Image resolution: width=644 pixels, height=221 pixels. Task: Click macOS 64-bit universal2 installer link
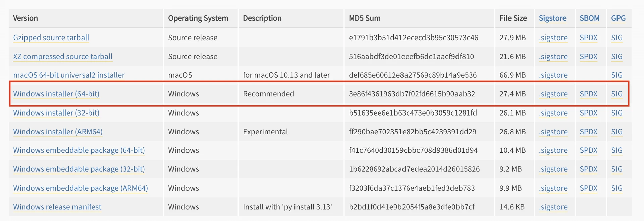[x=69, y=75]
